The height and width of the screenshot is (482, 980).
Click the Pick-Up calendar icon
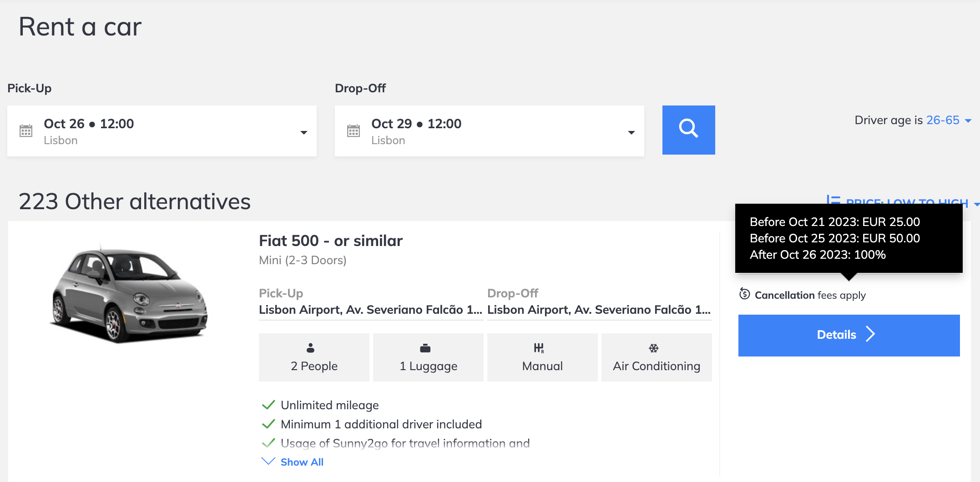click(x=26, y=131)
